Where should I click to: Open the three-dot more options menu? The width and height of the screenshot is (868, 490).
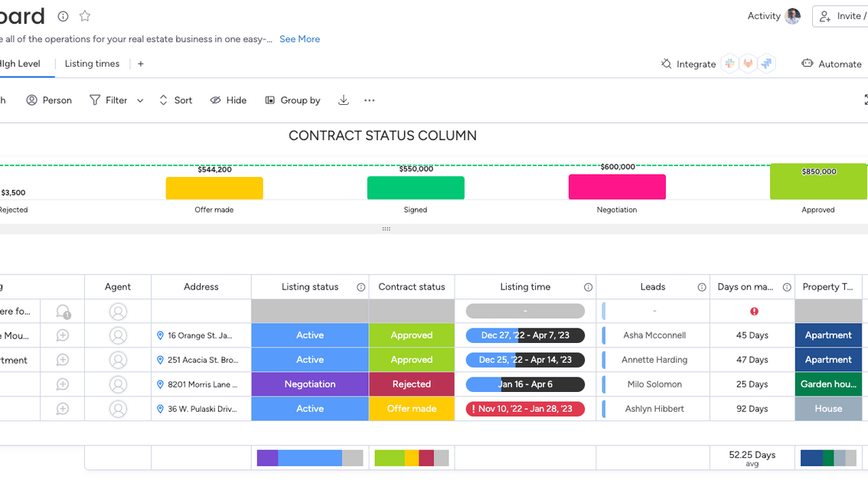(x=370, y=100)
